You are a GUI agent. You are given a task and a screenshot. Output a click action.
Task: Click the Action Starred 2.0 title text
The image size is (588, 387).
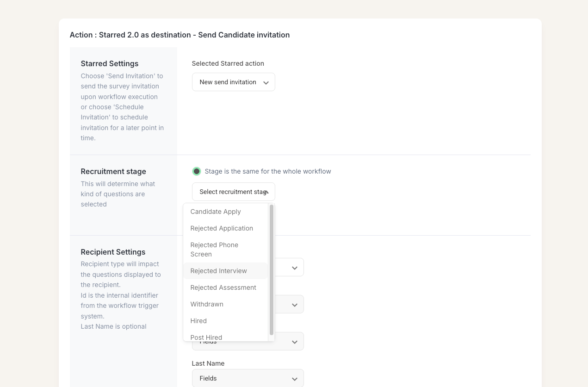pyautogui.click(x=179, y=35)
